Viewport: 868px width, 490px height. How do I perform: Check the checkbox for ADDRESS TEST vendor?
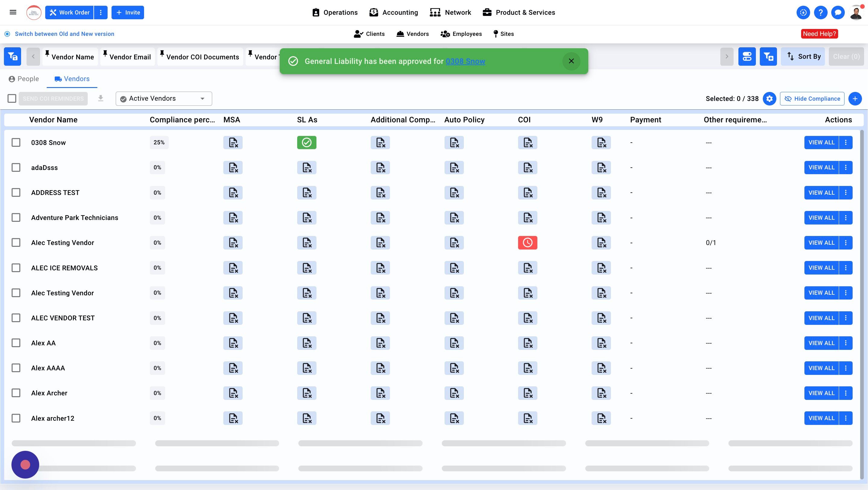(x=16, y=193)
